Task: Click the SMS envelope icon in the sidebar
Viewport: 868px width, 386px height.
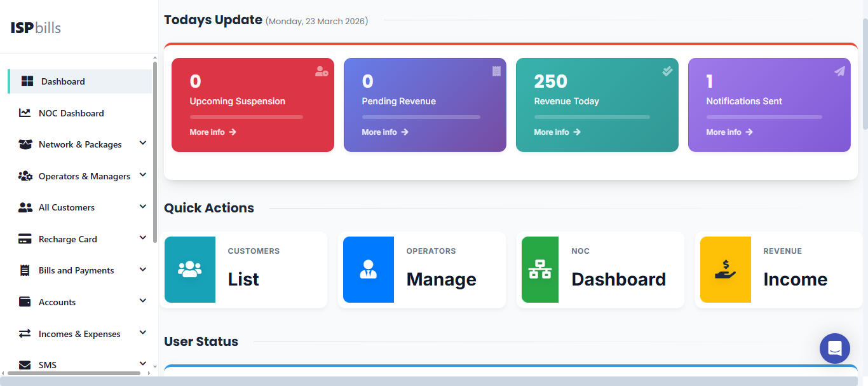Action: point(25,364)
